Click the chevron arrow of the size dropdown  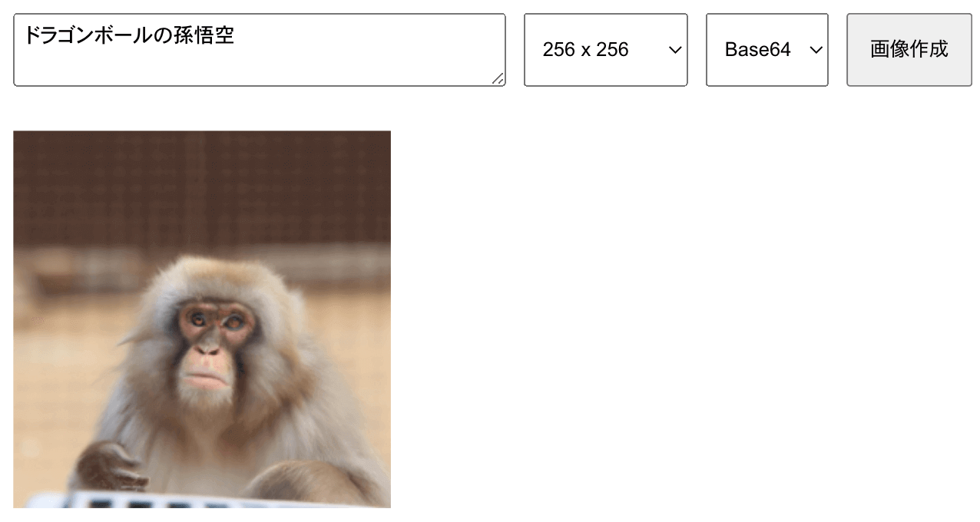point(675,50)
